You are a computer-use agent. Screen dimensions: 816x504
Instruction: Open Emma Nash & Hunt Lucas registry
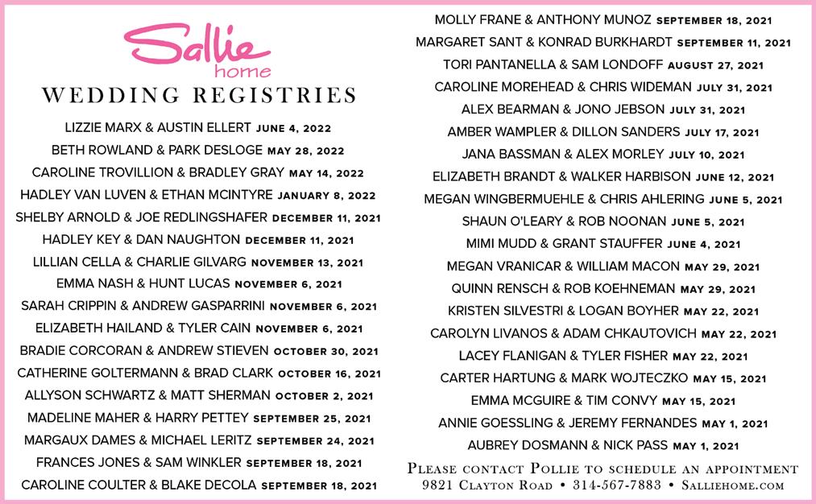pos(199,284)
